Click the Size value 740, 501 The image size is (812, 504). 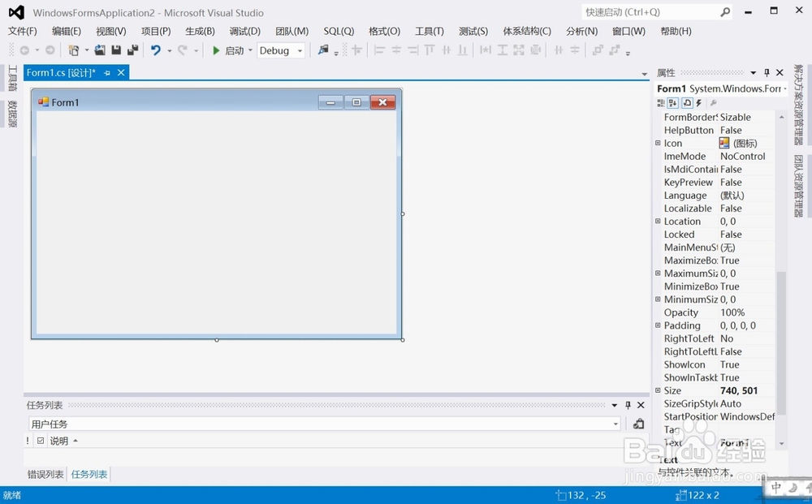point(738,390)
